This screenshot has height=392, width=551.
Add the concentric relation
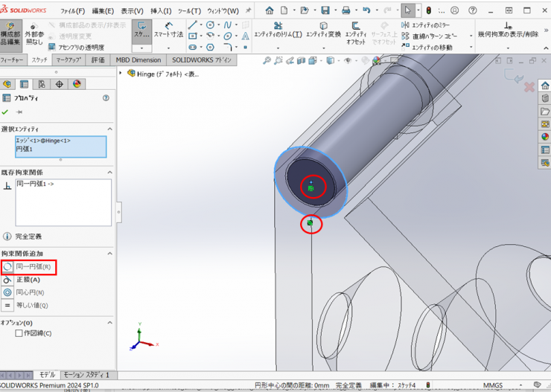click(28, 292)
